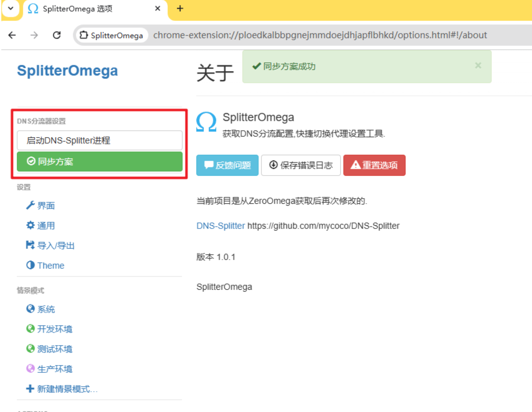Click the speech bubble icon on 反馈问题
This screenshot has width=532, height=412.
[x=209, y=165]
